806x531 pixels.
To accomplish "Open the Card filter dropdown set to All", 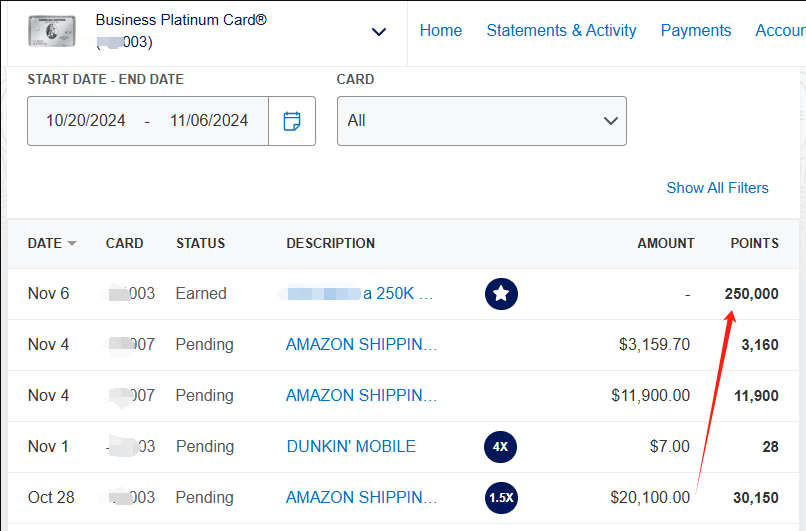I will tap(481, 121).
